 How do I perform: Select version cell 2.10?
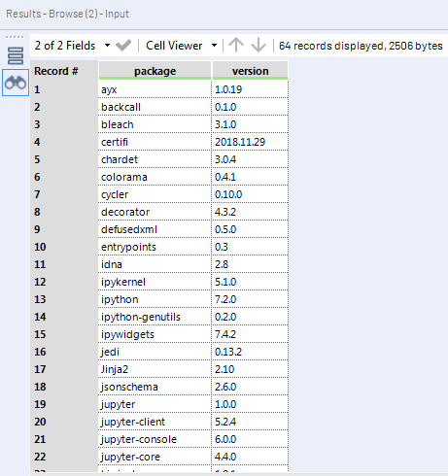click(250, 369)
